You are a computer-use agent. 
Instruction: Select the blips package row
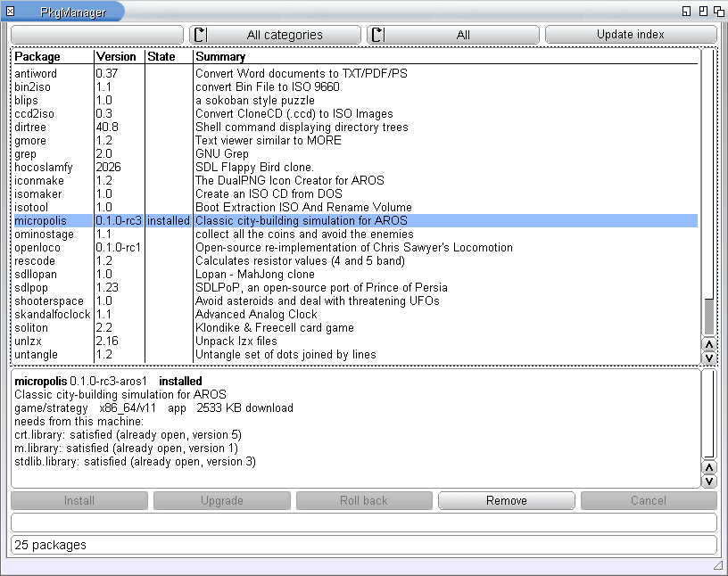tap(356, 100)
